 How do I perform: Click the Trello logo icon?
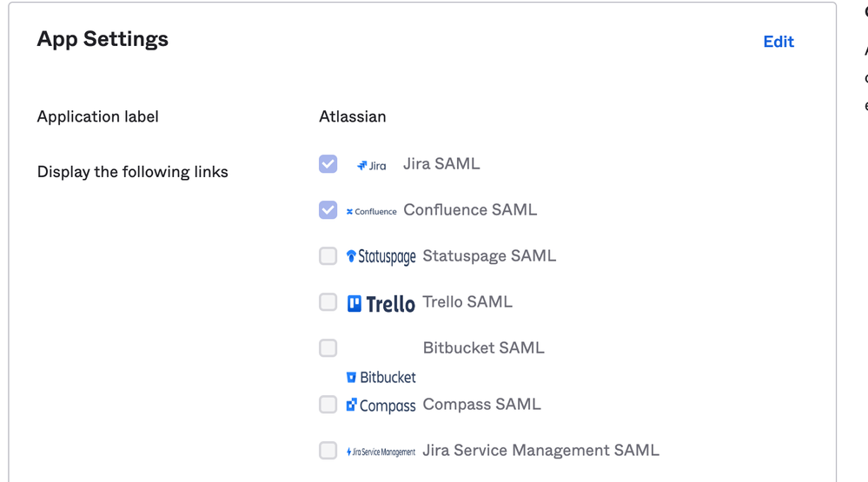[x=381, y=304]
